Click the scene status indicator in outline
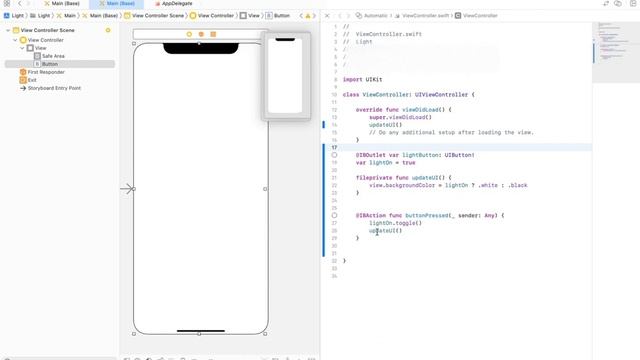 pos(108,30)
